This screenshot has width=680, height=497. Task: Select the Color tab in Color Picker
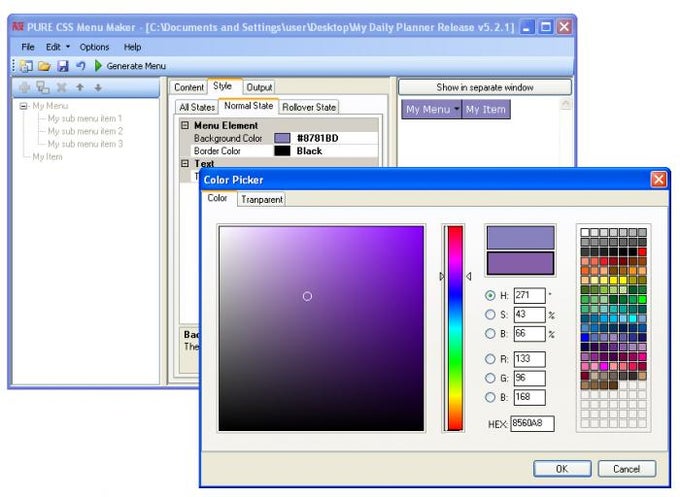tap(217, 198)
